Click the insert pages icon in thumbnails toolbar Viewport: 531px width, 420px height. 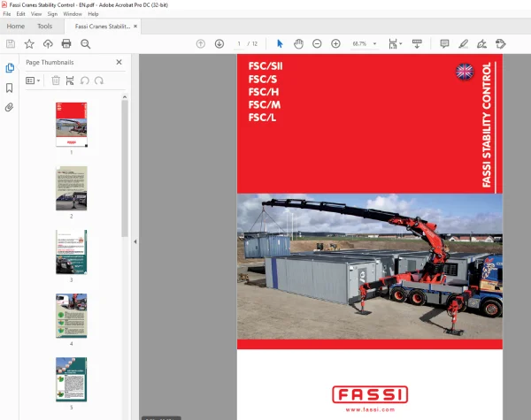click(x=70, y=80)
